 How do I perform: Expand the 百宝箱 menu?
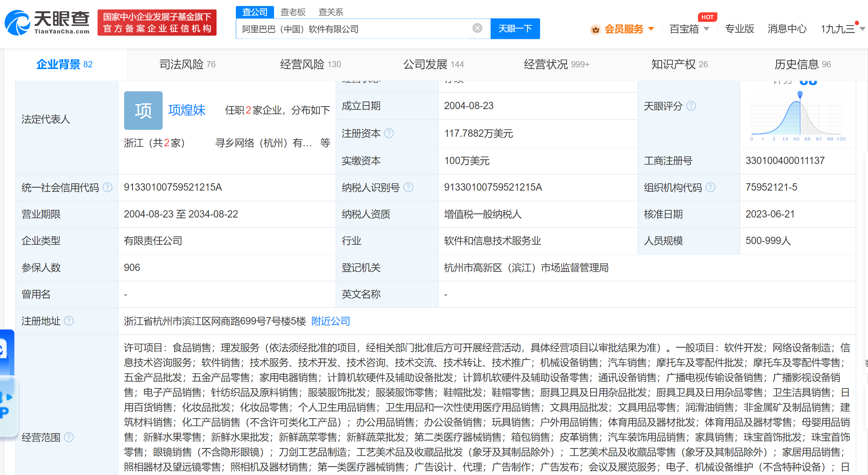[x=689, y=29]
